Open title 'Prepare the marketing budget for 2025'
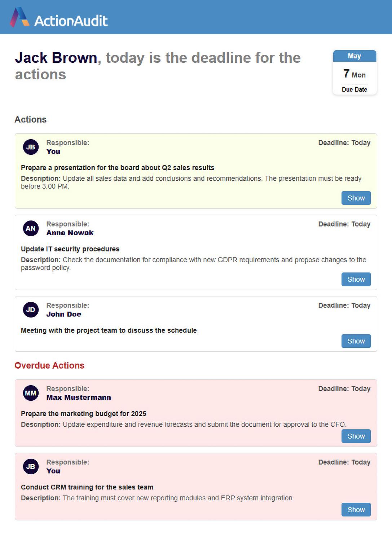Screen dimensions: 392x541 [x=84, y=414]
